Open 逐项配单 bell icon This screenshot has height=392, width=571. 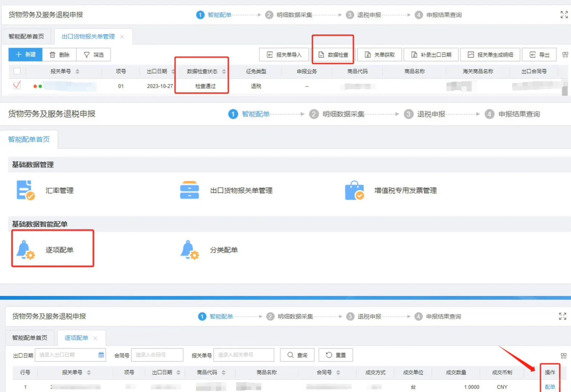point(25,250)
